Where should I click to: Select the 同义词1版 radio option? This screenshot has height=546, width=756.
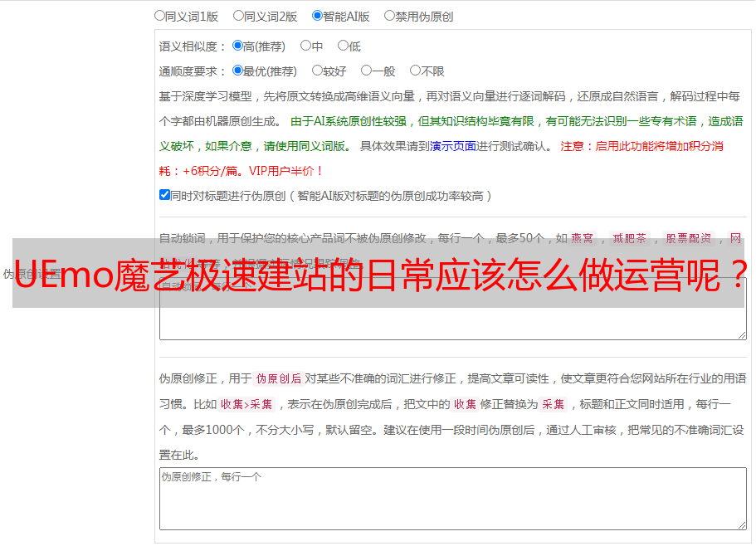click(x=159, y=16)
